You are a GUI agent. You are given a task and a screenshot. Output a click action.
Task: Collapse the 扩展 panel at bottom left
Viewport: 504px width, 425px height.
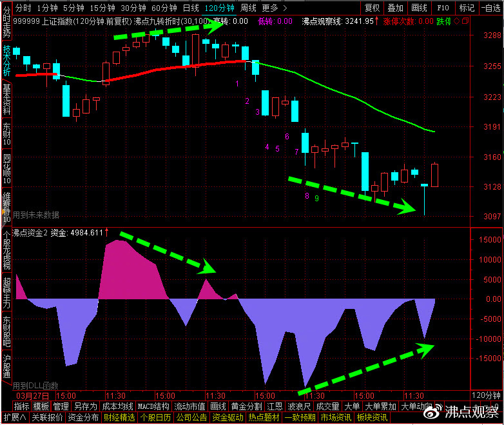[15, 418]
